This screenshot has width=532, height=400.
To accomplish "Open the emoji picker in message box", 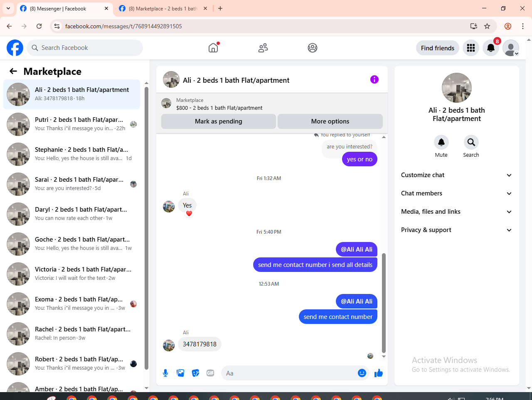I will pyautogui.click(x=362, y=373).
